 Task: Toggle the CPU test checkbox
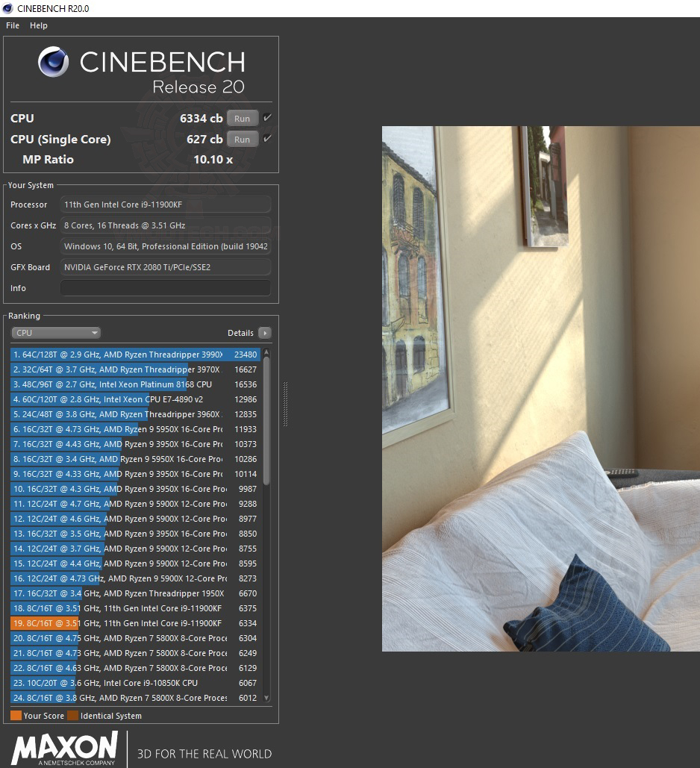click(x=267, y=118)
